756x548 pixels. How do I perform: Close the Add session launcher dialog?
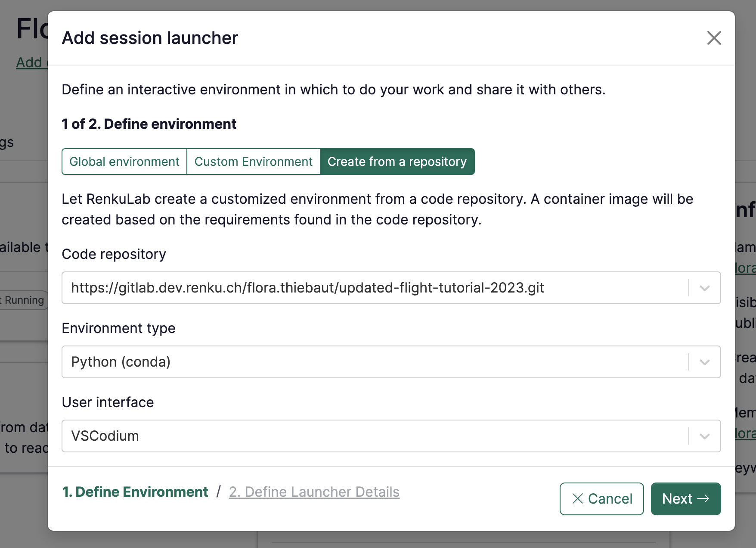[x=714, y=38]
